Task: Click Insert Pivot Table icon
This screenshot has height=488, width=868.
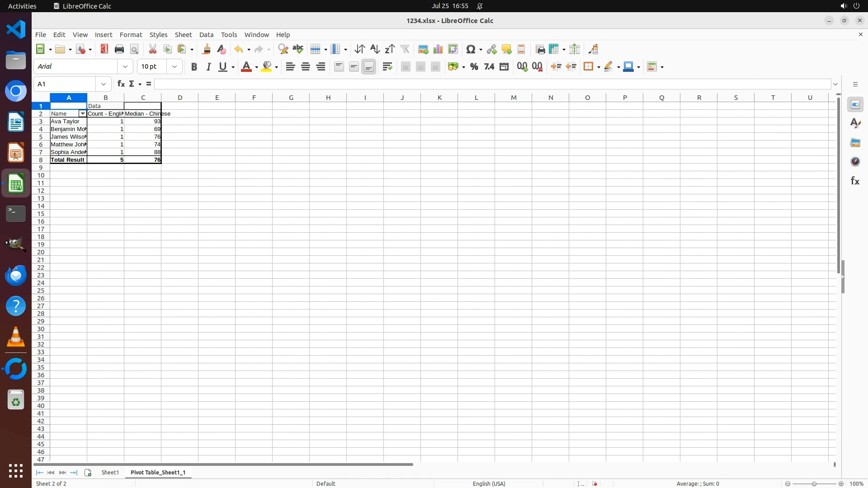Action: click(453, 49)
